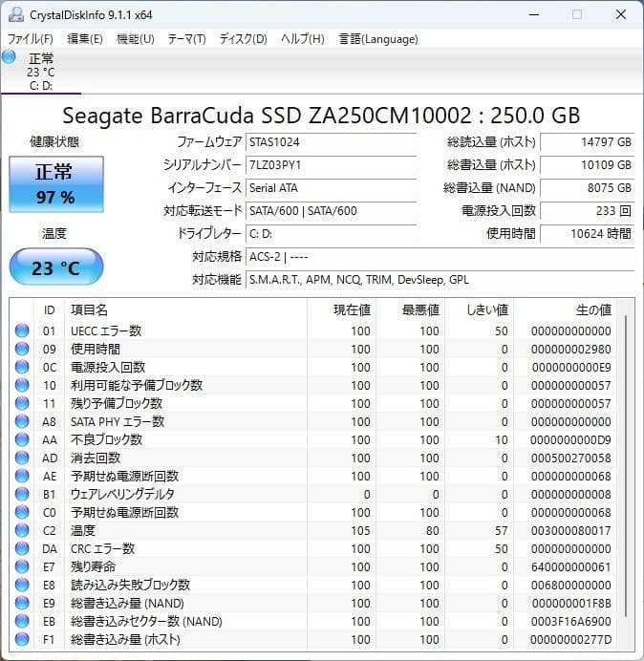Click status orb for AE 予期せぬ電源断回数 row
644x661 pixels.
pos(22,476)
